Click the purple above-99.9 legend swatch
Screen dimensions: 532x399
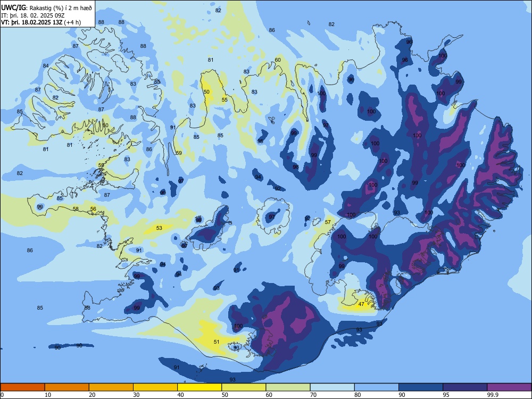pyautogui.click(x=509, y=387)
